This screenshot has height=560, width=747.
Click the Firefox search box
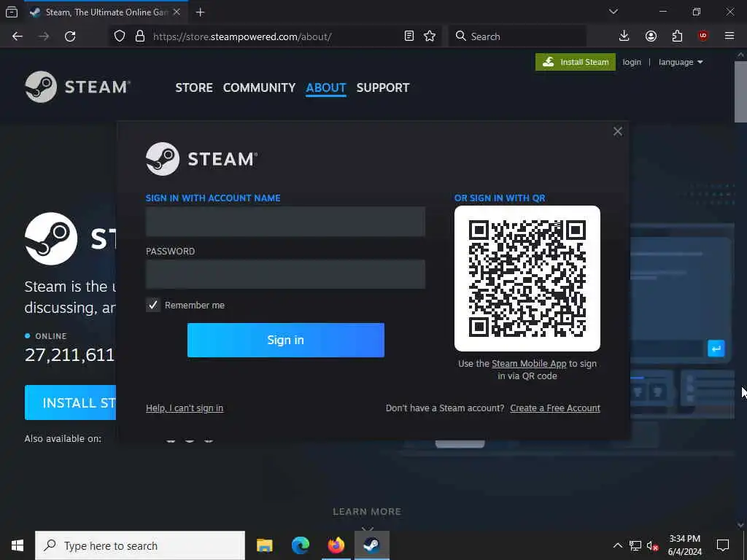point(517,36)
